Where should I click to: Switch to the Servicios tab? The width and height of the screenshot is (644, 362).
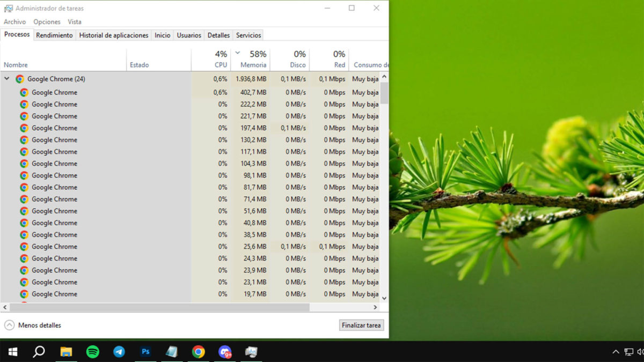point(248,35)
